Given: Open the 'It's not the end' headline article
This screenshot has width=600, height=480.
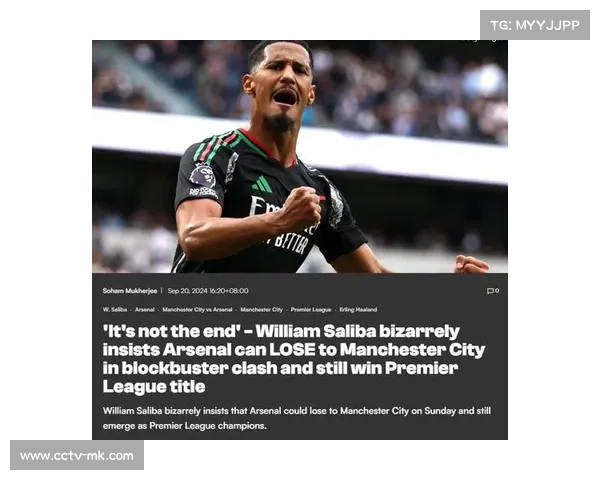Looking at the screenshot, I should (x=293, y=359).
